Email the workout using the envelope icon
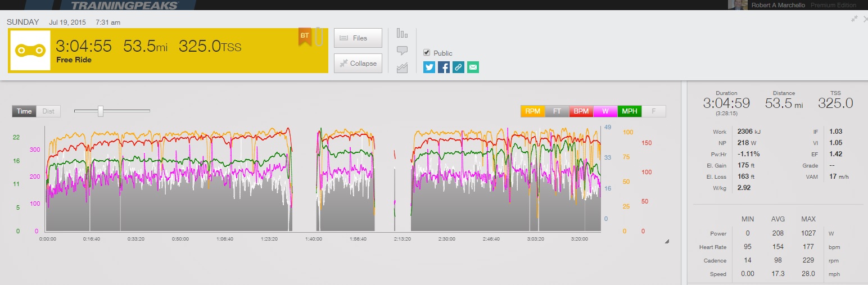This screenshot has width=868, height=285. [473, 67]
